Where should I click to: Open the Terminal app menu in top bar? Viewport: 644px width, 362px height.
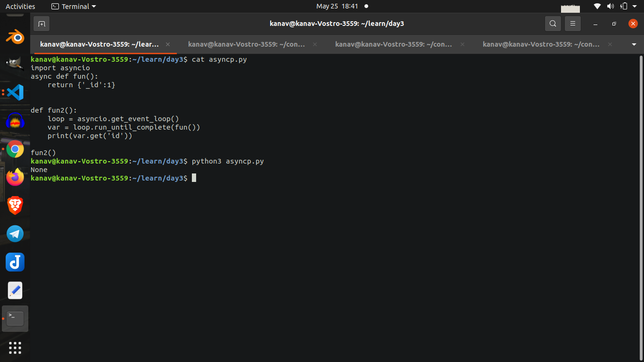pyautogui.click(x=73, y=6)
